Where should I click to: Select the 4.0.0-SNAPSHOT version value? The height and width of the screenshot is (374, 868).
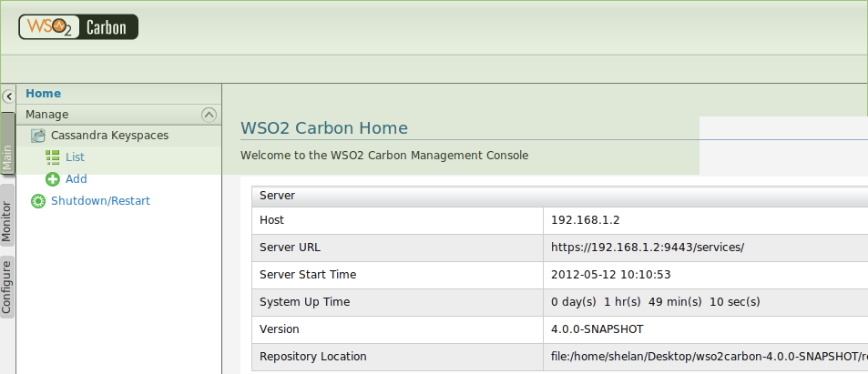pos(597,329)
